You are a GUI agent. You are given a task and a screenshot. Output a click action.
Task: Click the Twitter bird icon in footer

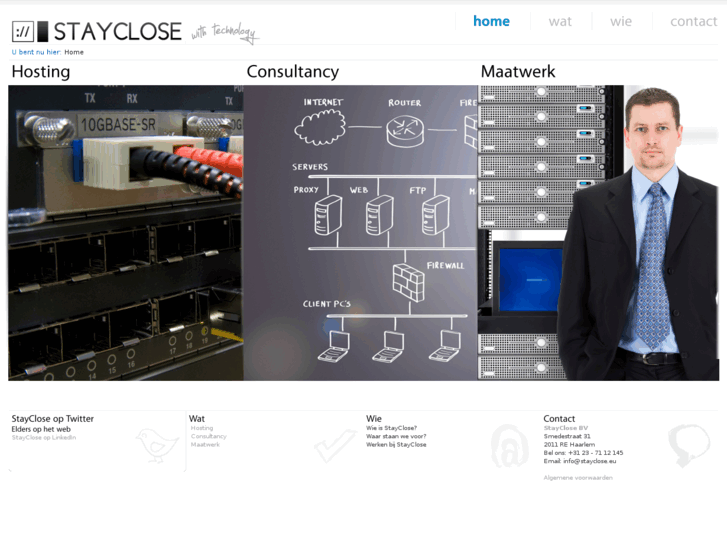(x=157, y=444)
